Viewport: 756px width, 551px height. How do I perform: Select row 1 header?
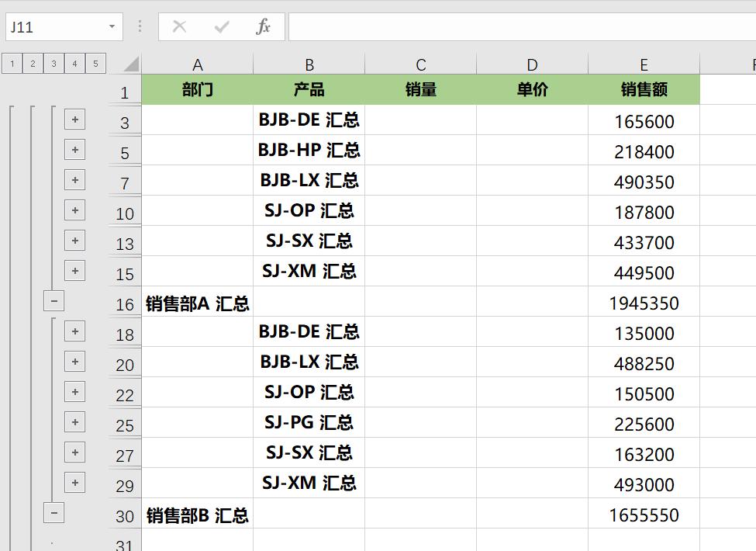point(125,90)
